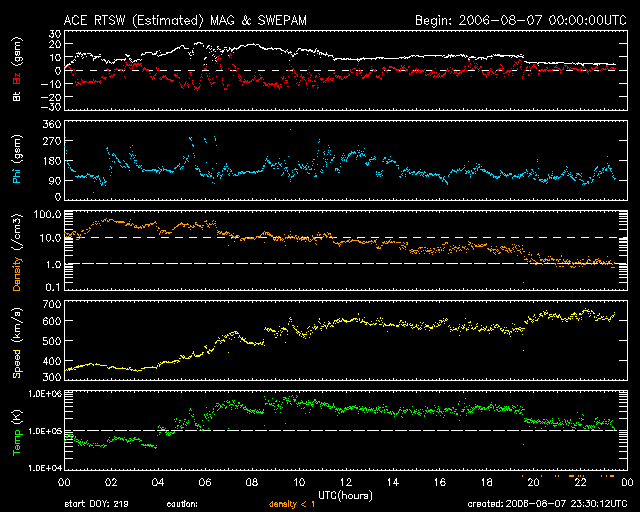This screenshot has height=512, width=640.
Task: Click the "270" tick on the Phi axis
Action: coord(52,141)
